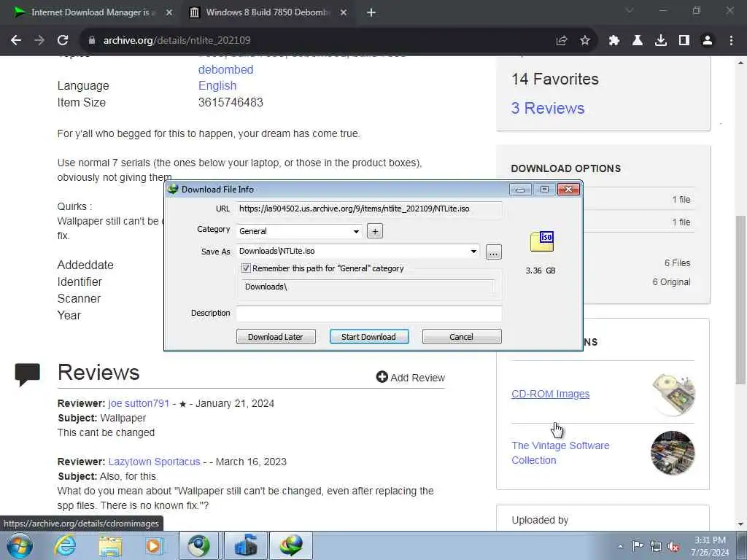This screenshot has height=560, width=747.
Task: Click the Start Download button
Action: (x=369, y=337)
